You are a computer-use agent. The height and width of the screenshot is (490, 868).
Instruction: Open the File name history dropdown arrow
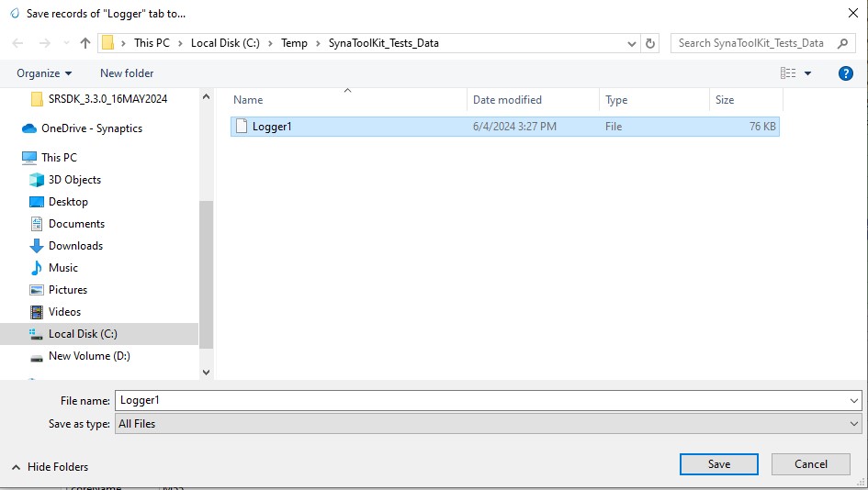(x=854, y=400)
